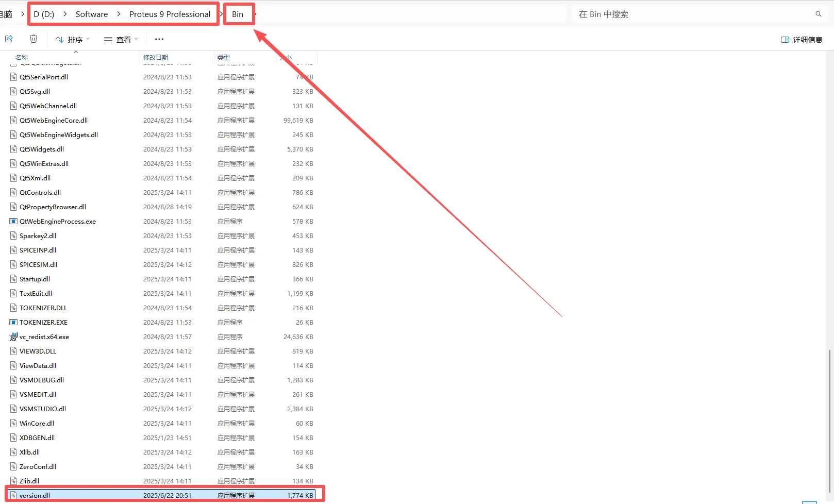Expand the chevron between Software and Proteus 9 Professional
The height and width of the screenshot is (504, 834).
click(x=119, y=14)
